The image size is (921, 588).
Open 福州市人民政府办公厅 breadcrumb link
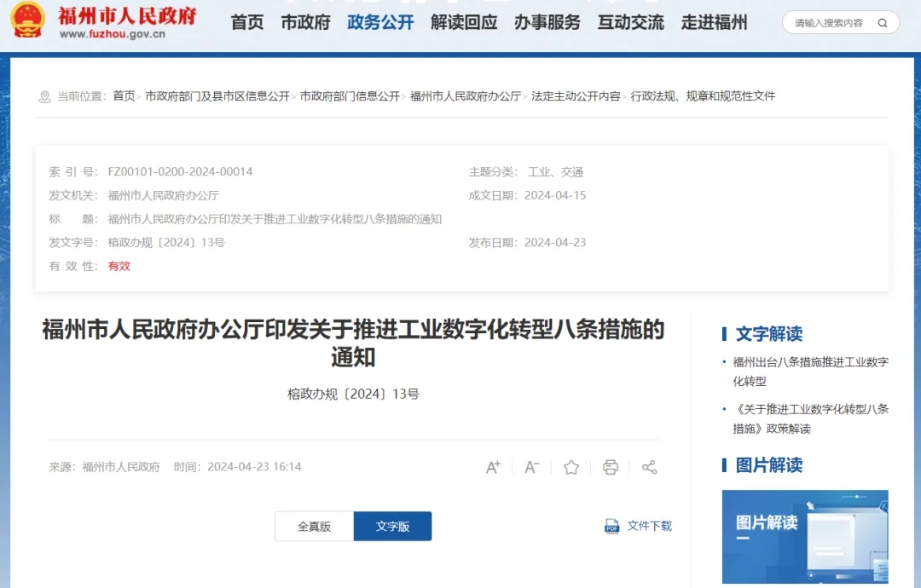(x=466, y=96)
